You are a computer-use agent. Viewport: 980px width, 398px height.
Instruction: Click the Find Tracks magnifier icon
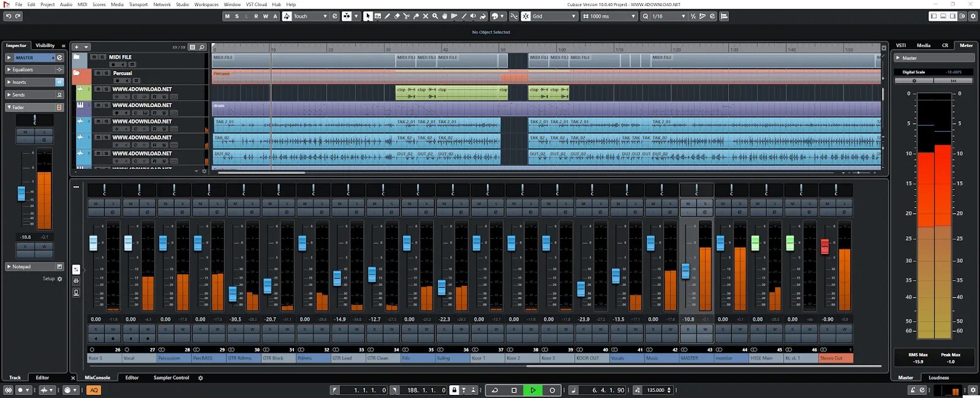tap(202, 47)
